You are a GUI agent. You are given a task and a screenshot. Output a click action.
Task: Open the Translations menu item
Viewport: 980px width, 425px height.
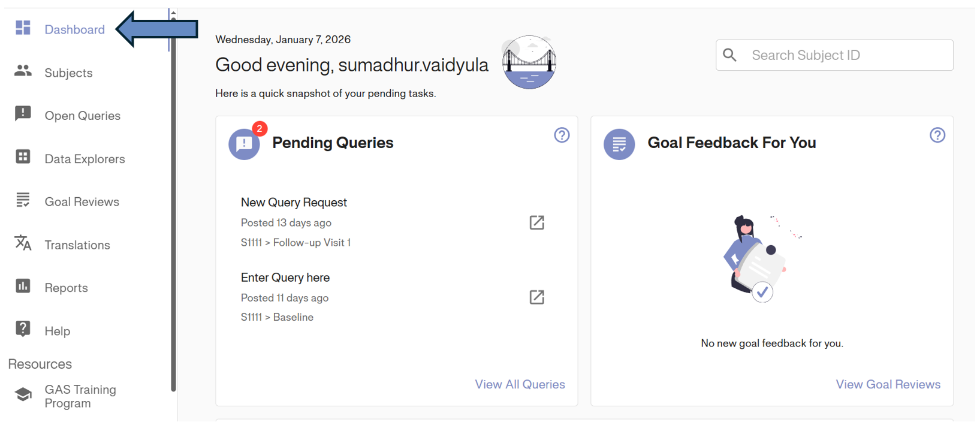pos(77,245)
